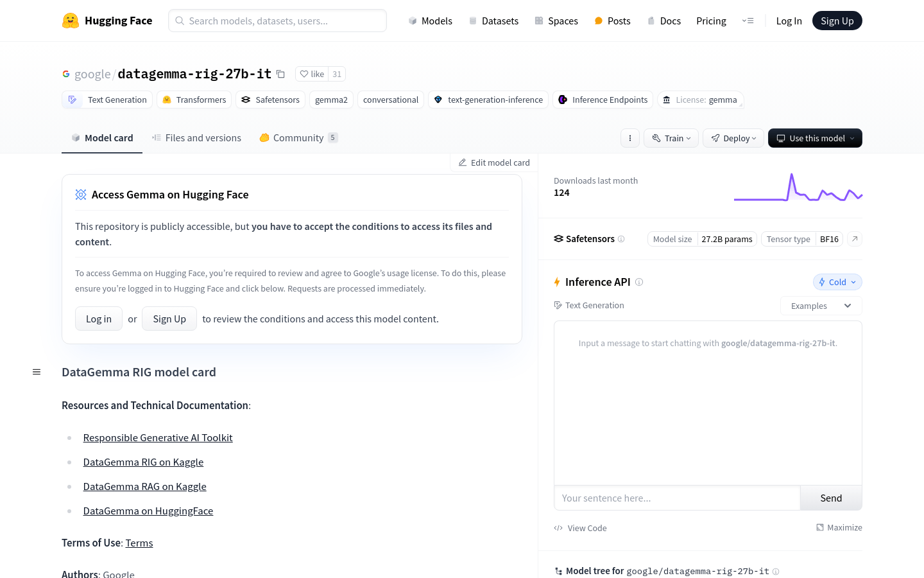Viewport: 924px width, 578px height.
Task: Click the Model tree info icon
Action: pos(776,572)
